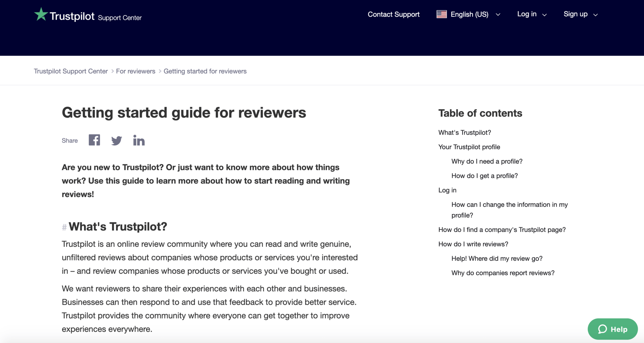Image resolution: width=644 pixels, height=343 pixels.
Task: Click the breadcrumb chevron after For reviewers
Action: [x=159, y=71]
